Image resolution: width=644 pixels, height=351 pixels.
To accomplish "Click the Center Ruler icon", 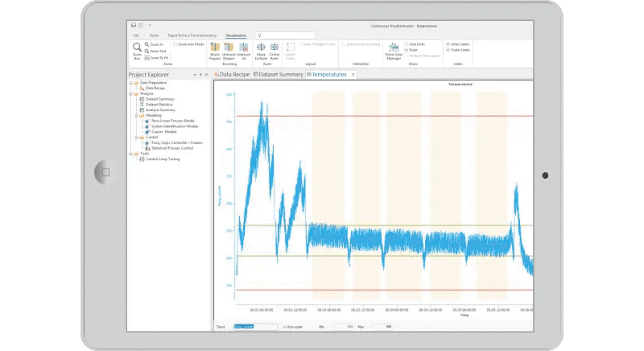I will (x=275, y=48).
